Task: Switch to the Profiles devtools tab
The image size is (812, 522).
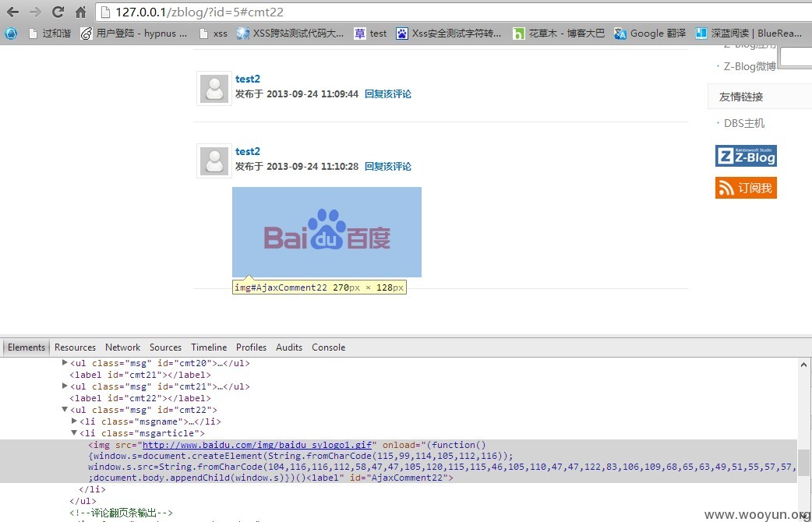Action: pos(251,347)
